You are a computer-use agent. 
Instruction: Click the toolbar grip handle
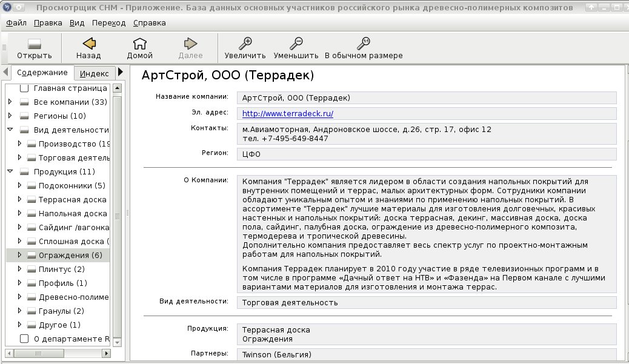4,48
